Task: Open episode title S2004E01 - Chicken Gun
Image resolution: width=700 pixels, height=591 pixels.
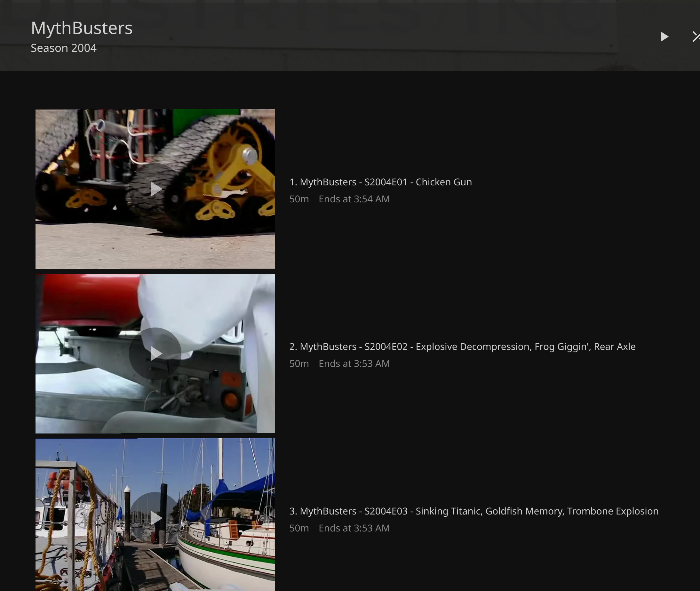Action: [380, 182]
